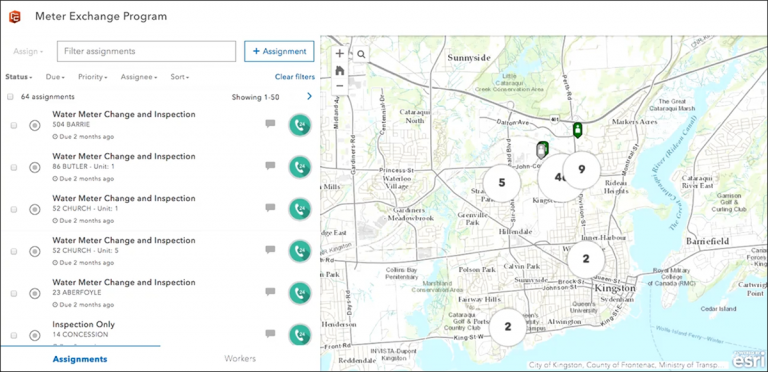This screenshot has width=768, height=372.
Task: Return map to home extent
Action: 339,70
